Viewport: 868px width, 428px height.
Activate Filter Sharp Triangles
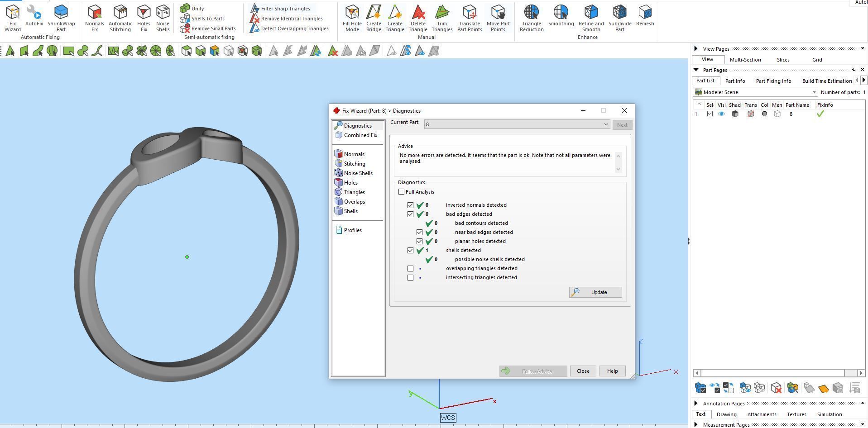(281, 8)
